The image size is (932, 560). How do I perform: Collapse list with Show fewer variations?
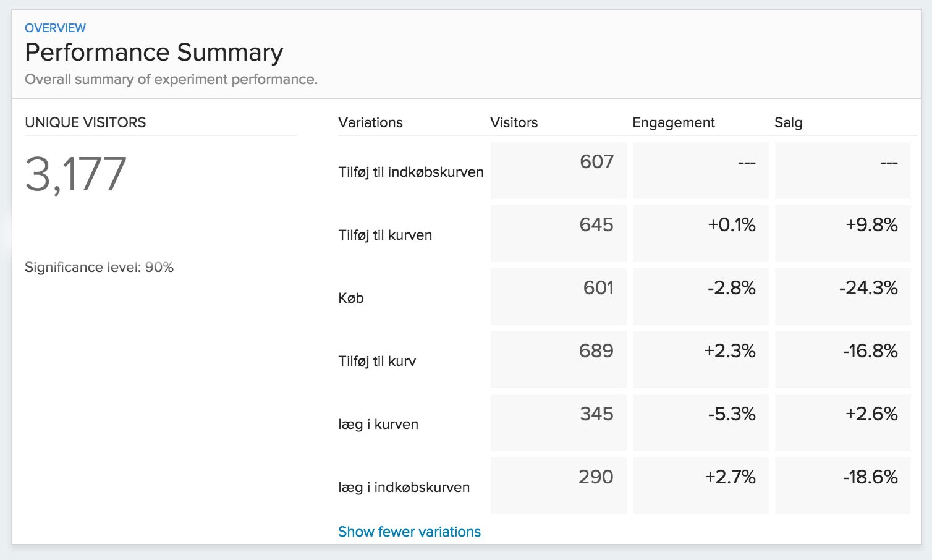[409, 532]
